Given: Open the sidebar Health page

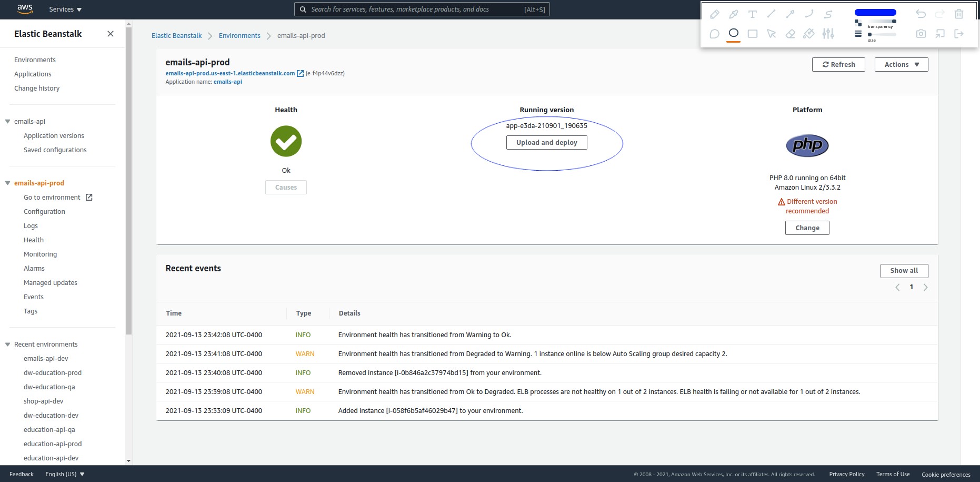Looking at the screenshot, I should 34,240.
